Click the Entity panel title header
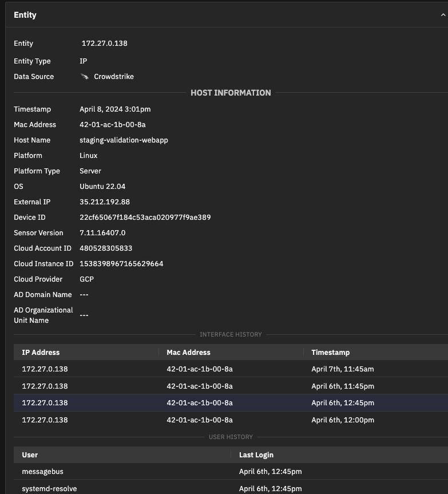448x494 pixels. (x=25, y=15)
